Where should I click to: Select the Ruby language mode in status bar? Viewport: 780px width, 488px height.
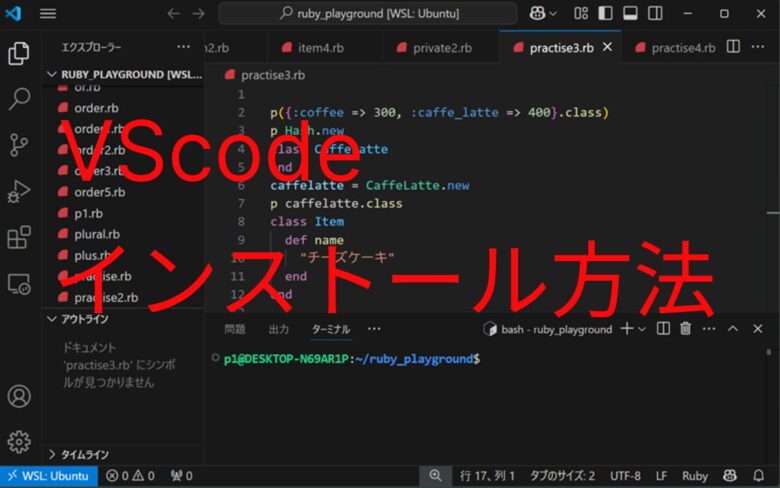[x=694, y=476]
